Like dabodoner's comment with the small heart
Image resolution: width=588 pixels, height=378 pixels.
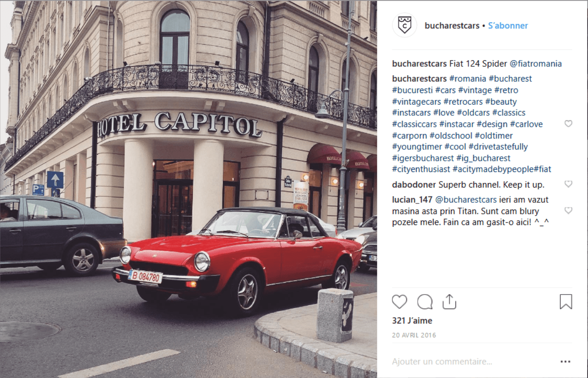click(569, 184)
